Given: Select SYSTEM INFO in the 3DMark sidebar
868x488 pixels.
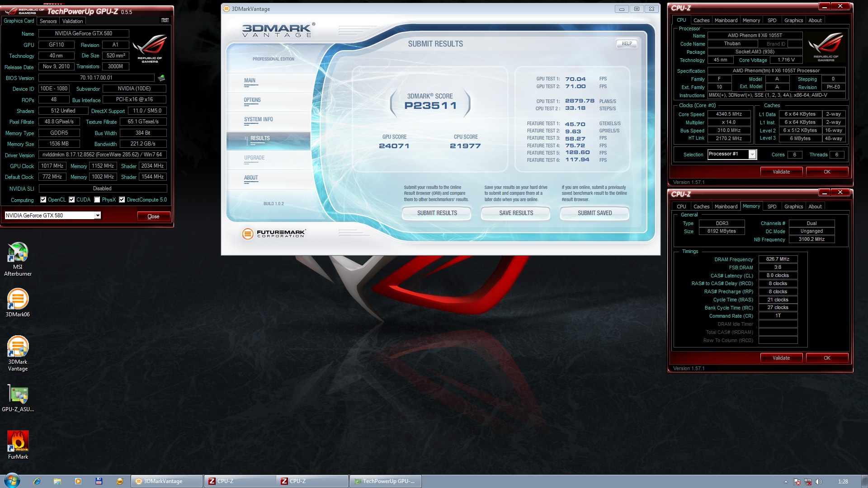Looking at the screenshot, I should 258,119.
